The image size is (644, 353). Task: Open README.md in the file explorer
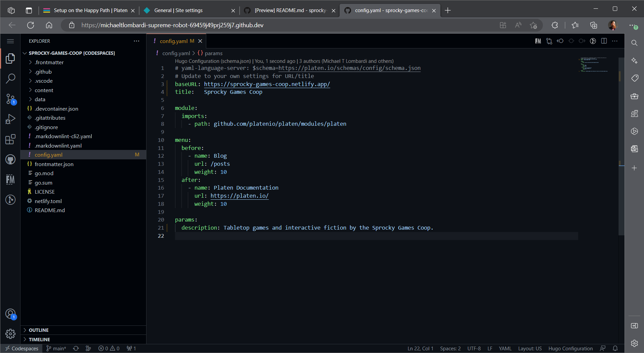point(50,210)
